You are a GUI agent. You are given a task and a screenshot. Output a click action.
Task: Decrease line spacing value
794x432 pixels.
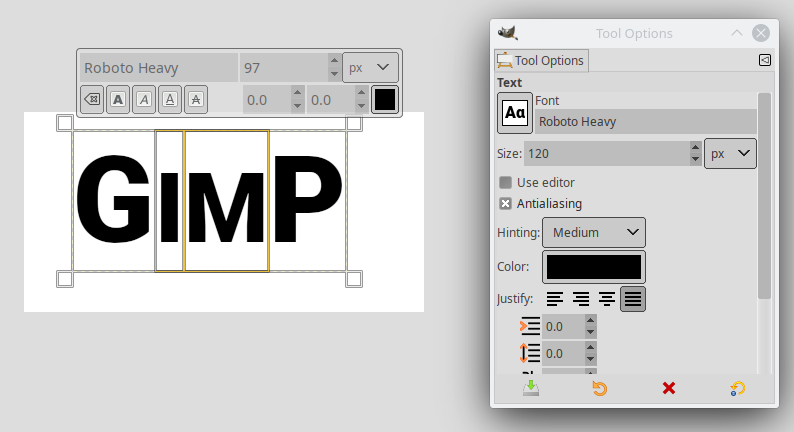tap(590, 360)
